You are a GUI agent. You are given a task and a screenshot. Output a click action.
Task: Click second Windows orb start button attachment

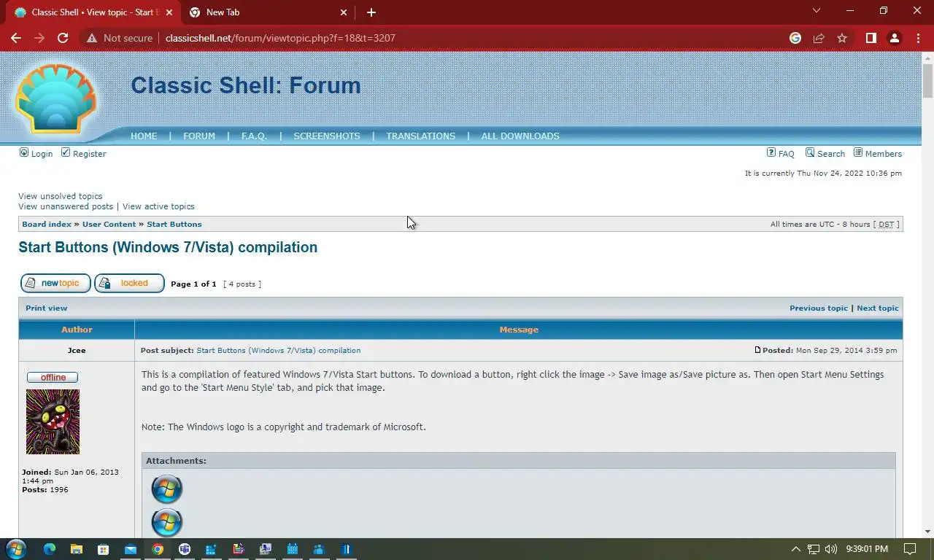coord(166,522)
